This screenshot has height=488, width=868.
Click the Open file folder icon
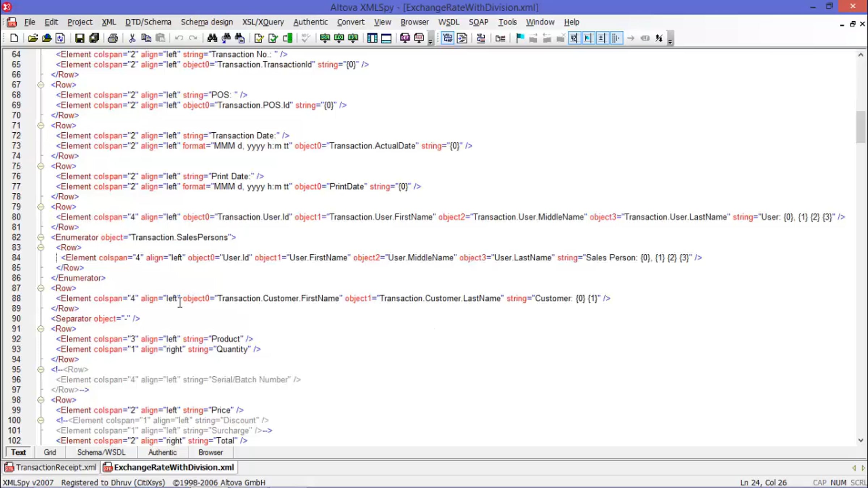pyautogui.click(x=33, y=38)
